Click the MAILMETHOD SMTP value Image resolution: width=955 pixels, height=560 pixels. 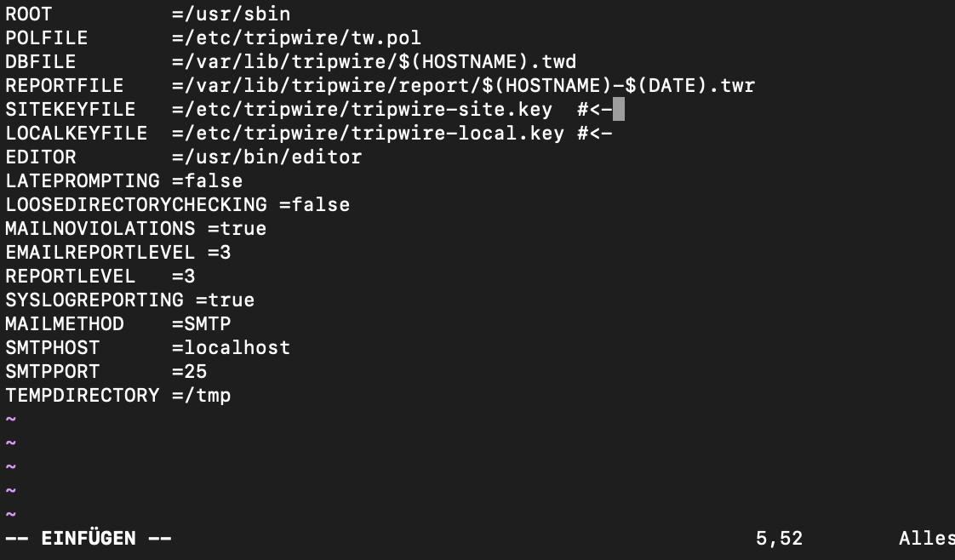coord(207,324)
